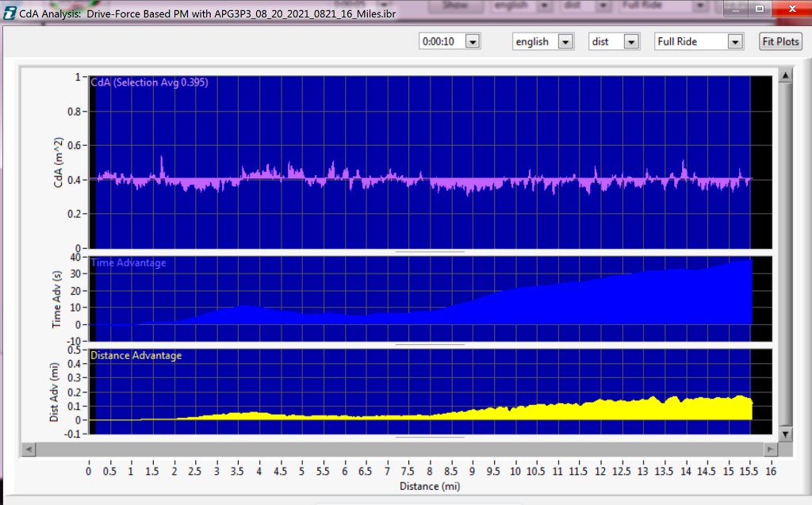Screen dimensions: 812x505
Task: Open the dist axis-mode dropdown
Action: (x=630, y=41)
